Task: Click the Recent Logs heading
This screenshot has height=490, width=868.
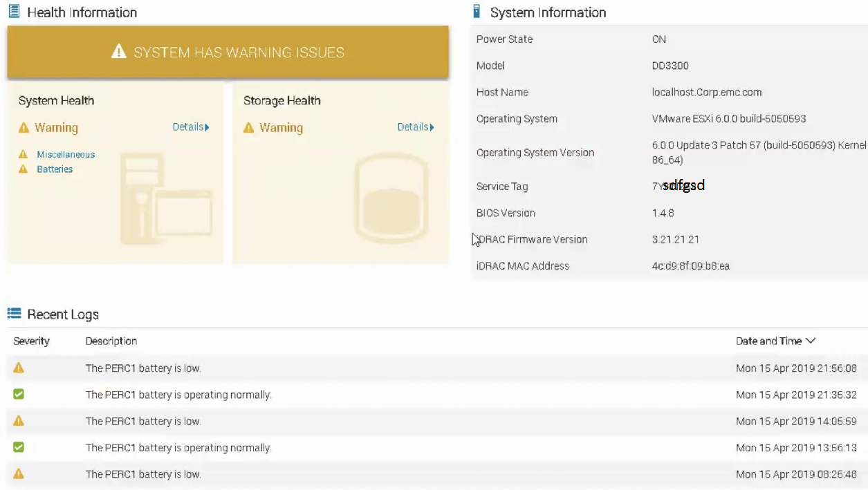Action: [x=63, y=314]
